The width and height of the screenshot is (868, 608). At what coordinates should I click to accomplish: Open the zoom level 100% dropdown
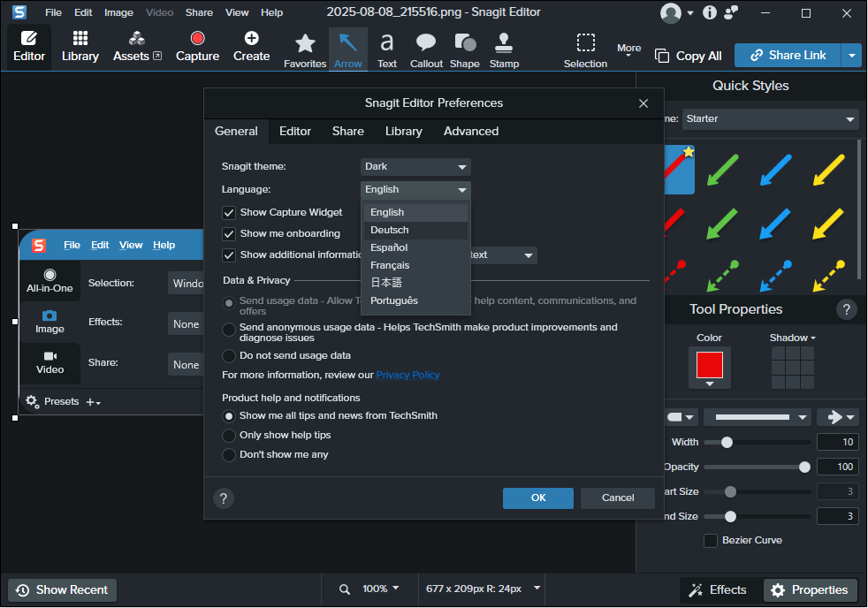381,589
